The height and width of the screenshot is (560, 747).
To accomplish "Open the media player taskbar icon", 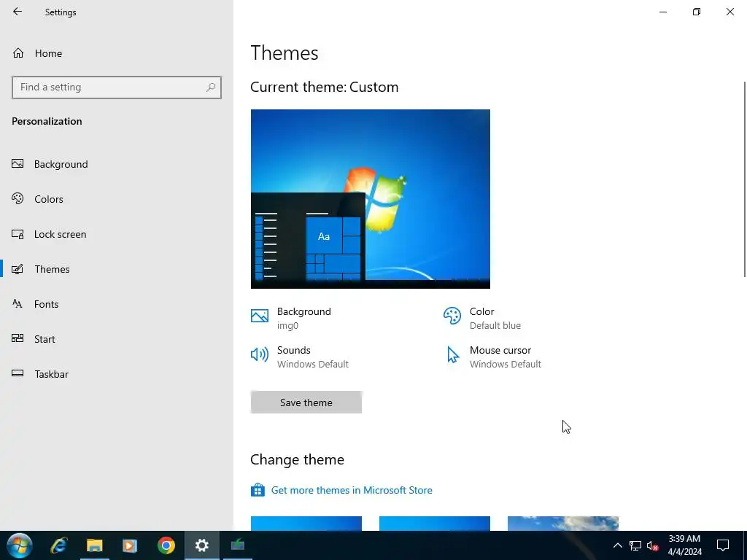I will (x=130, y=545).
